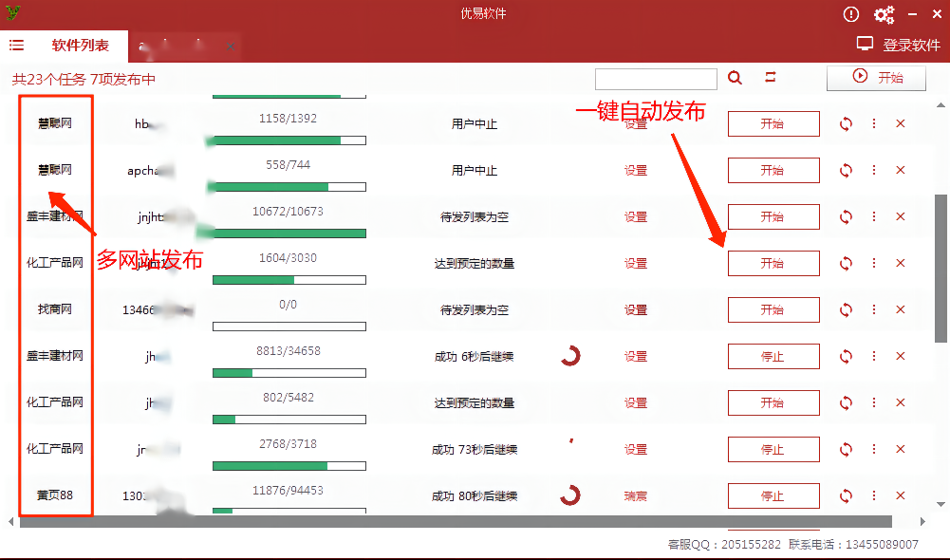This screenshot has width=950, height=560.
Task: Delete the task row showing 1158/1392
Action: (x=901, y=123)
